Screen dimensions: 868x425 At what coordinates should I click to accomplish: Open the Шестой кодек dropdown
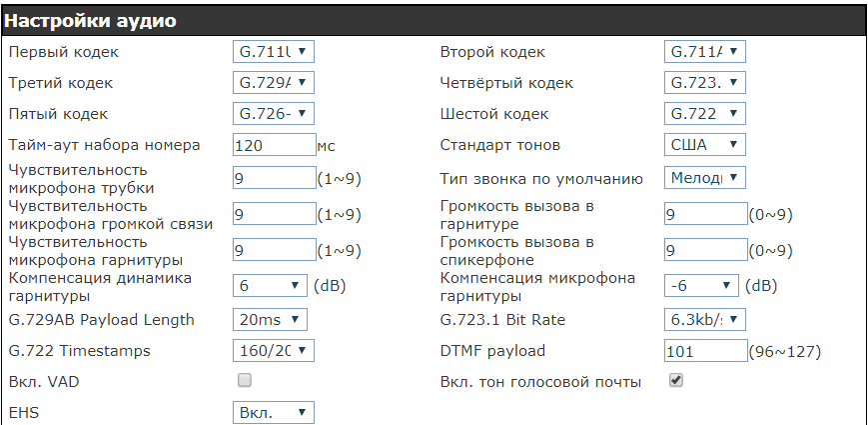pyautogui.click(x=705, y=113)
